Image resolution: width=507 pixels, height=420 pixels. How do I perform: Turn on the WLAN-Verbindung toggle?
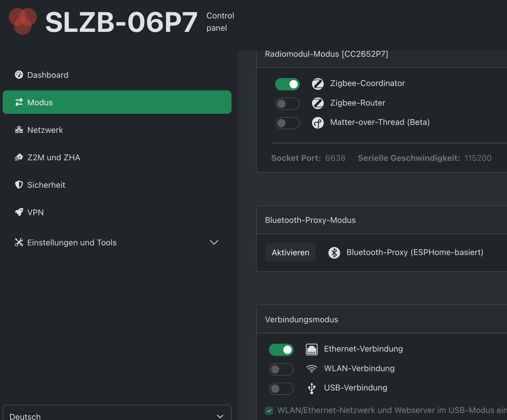click(x=281, y=369)
